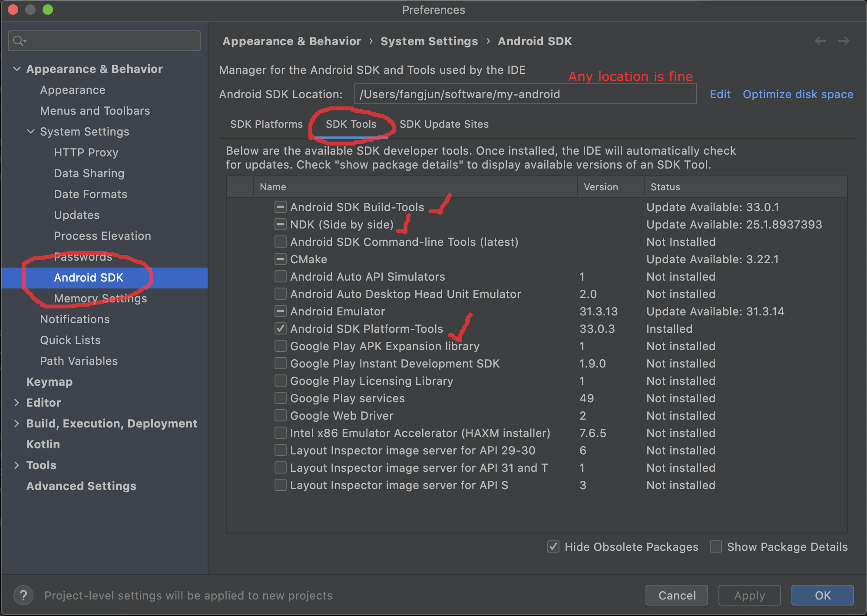
Task: Collapse the System Settings subtree
Action: click(x=31, y=131)
